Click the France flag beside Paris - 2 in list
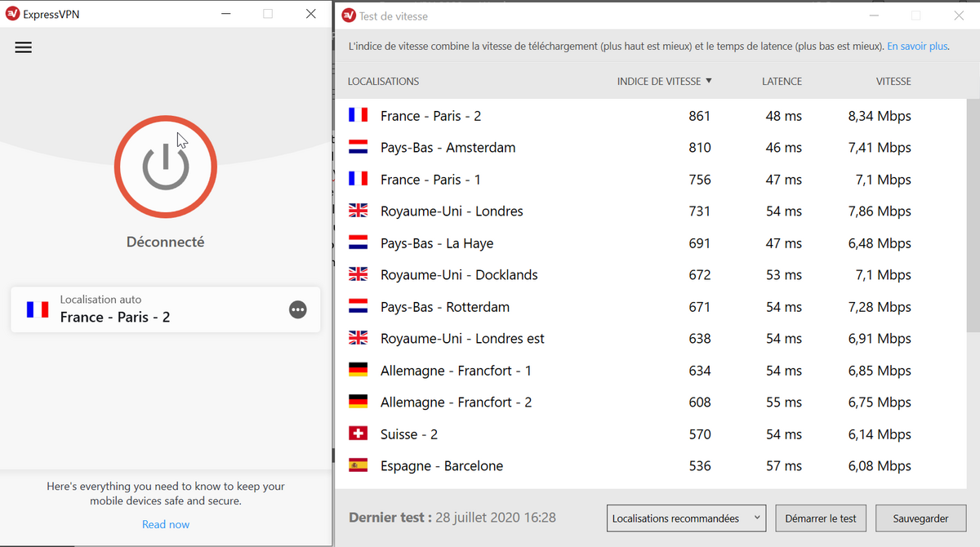This screenshot has width=980, height=547. coord(358,116)
